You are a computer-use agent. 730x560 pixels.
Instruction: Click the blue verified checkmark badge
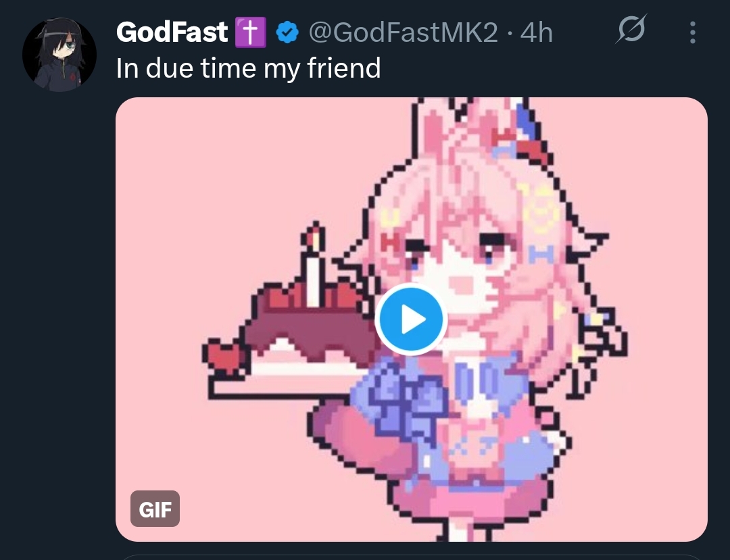pyautogui.click(x=287, y=32)
